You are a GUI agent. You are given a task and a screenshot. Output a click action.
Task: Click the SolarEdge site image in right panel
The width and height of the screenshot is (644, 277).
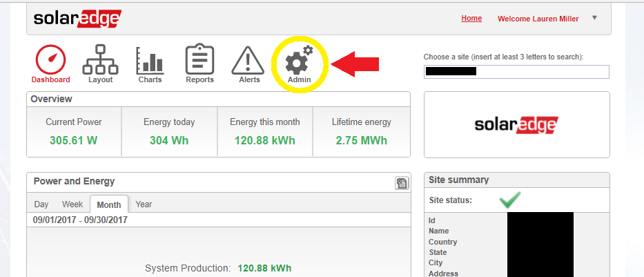[x=516, y=124]
